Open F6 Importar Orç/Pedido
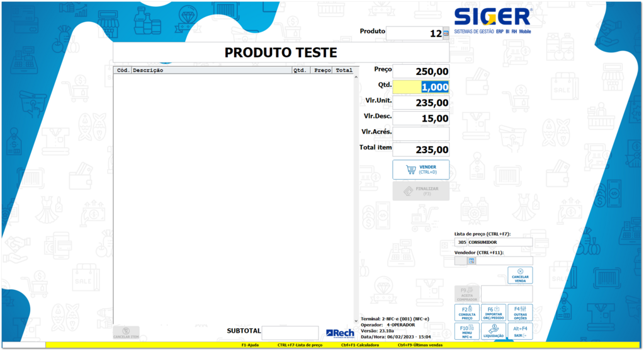 coord(494,313)
